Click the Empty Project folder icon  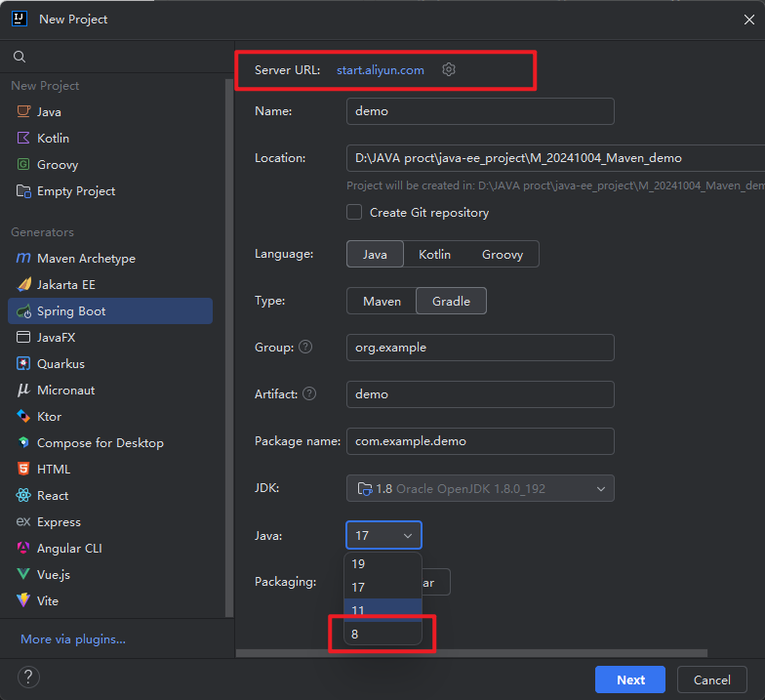[23, 191]
